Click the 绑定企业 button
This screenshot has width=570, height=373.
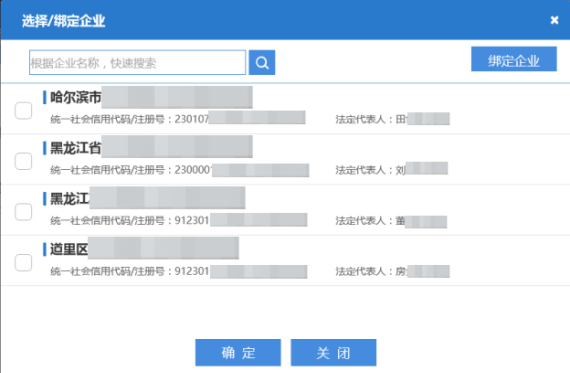point(514,59)
